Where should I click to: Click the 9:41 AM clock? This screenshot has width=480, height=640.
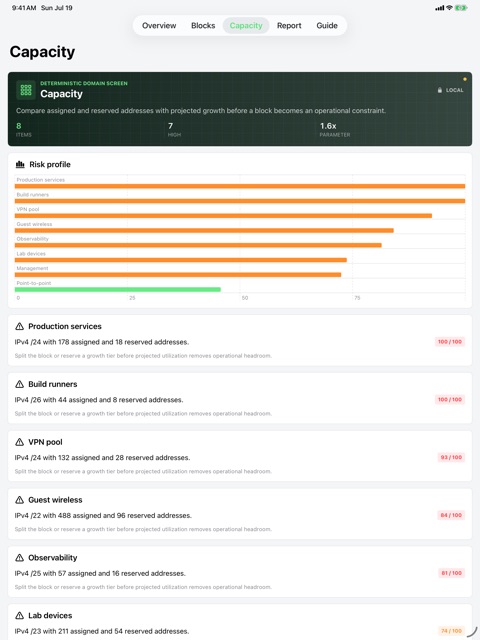point(24,8)
